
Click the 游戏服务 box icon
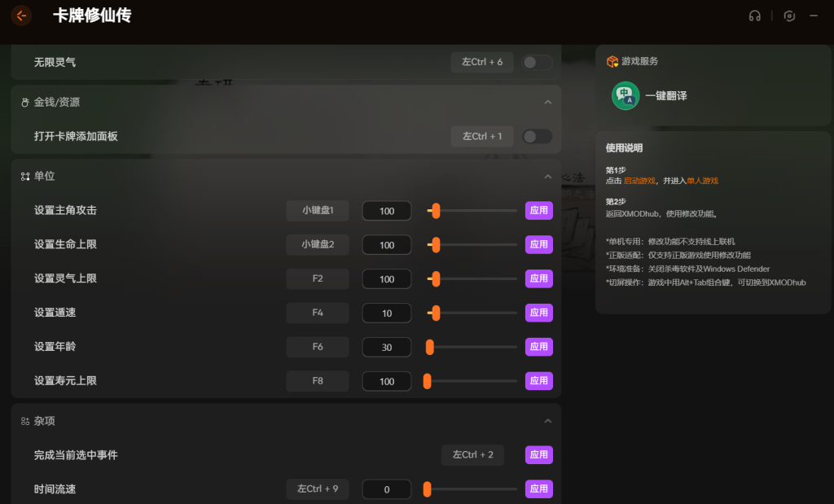(612, 61)
